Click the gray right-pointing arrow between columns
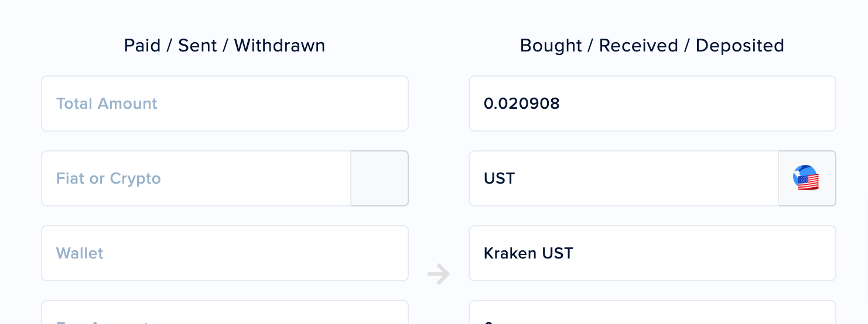Image resolution: width=868 pixels, height=324 pixels. pyautogui.click(x=439, y=273)
